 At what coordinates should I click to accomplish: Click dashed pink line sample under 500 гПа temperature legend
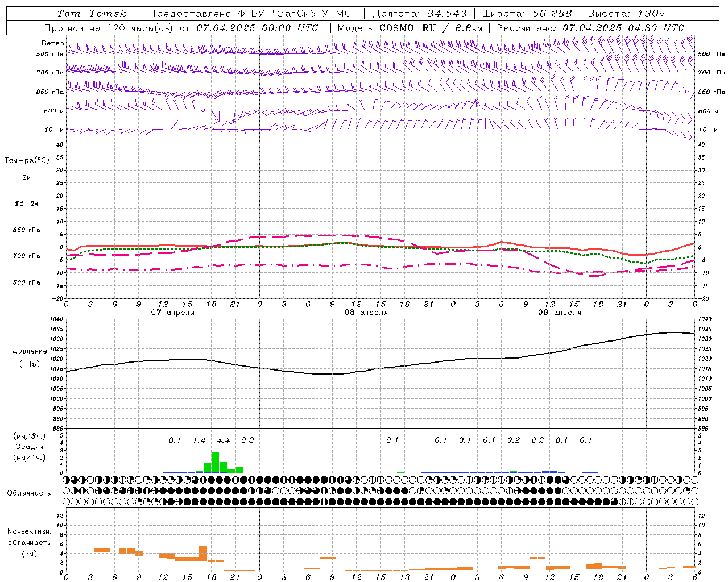pos(25,289)
